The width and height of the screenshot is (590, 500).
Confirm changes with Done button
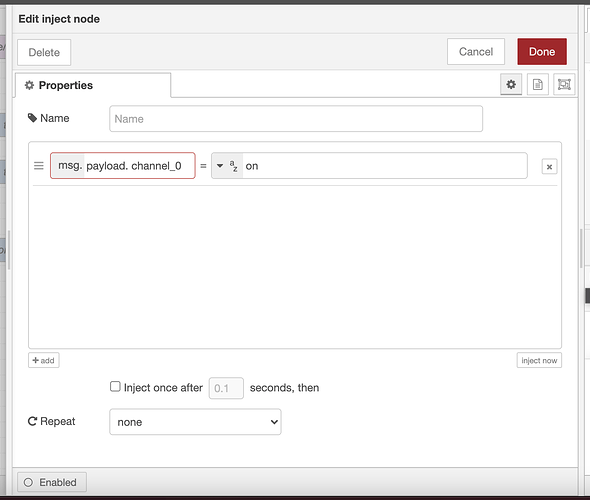[542, 52]
